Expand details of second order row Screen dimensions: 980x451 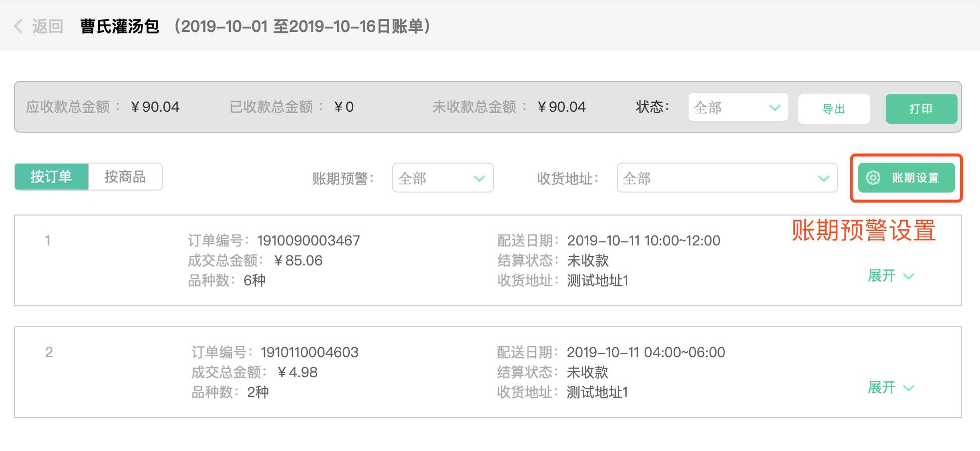tap(882, 388)
